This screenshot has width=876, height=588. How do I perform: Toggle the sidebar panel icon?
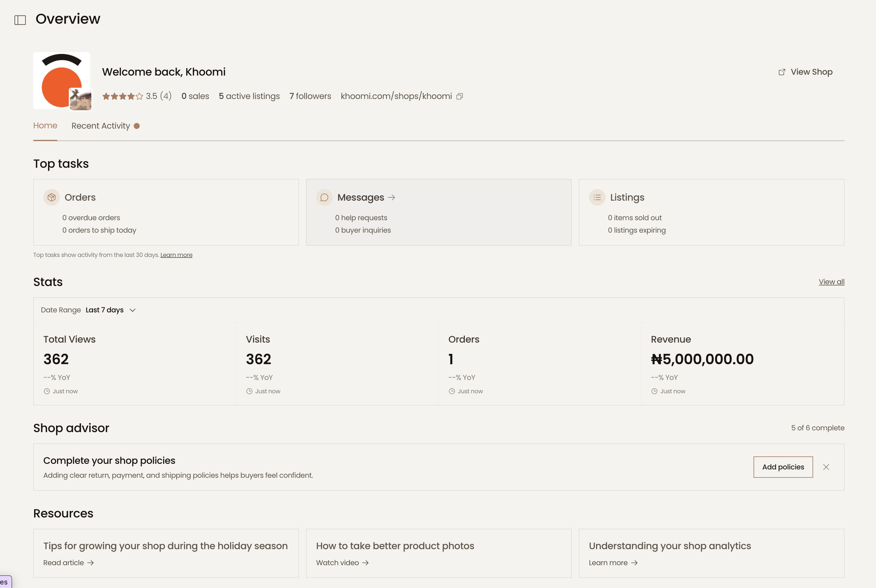pos(20,20)
